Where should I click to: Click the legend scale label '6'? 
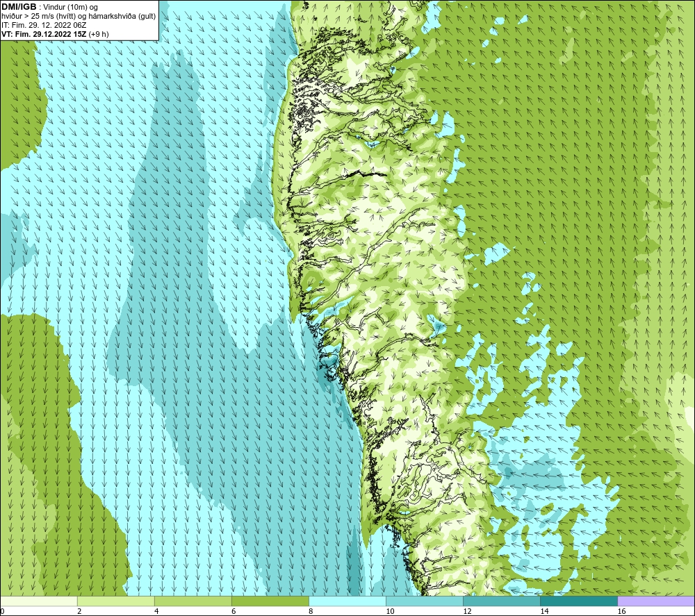(x=234, y=611)
